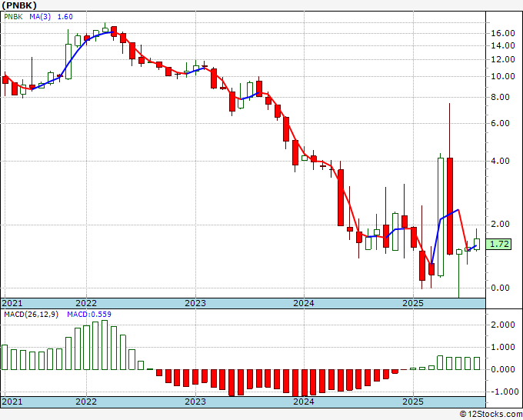This screenshot has height=420, width=523.
Task: Click the current price tag 1.72
Action: pyautogui.click(x=498, y=244)
